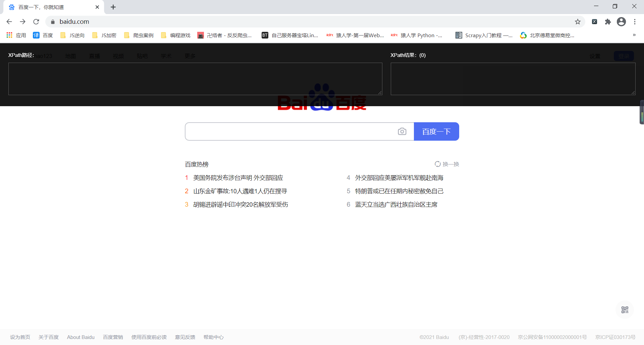Open the Chrome three-dot menu
Viewport: 644px width, 345px height.
[x=635, y=21]
